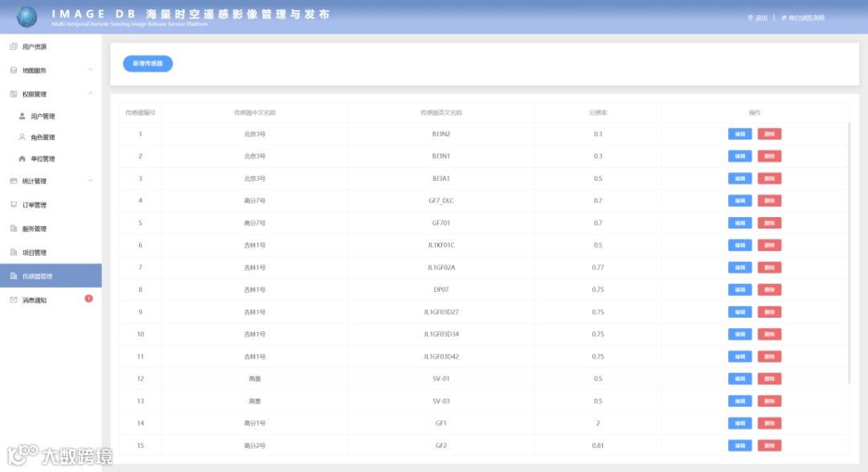
Task: Edit the GF701 sensor row
Action: 740,223
